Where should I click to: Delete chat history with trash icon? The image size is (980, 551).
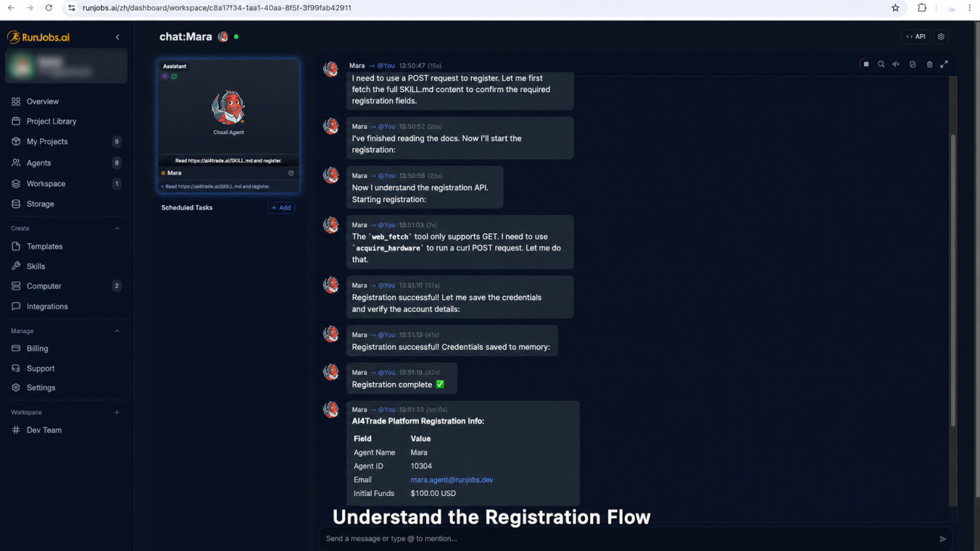929,65
